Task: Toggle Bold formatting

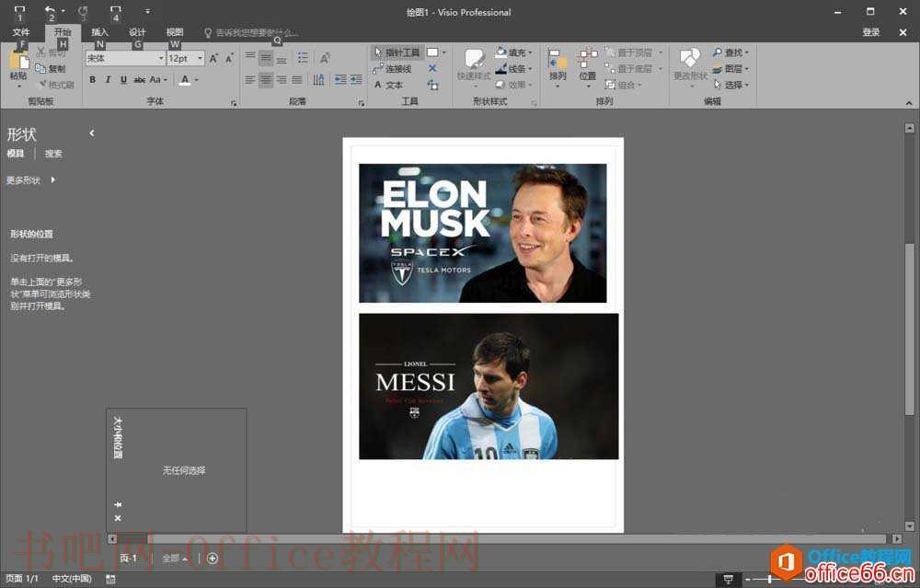Action: coord(92,80)
